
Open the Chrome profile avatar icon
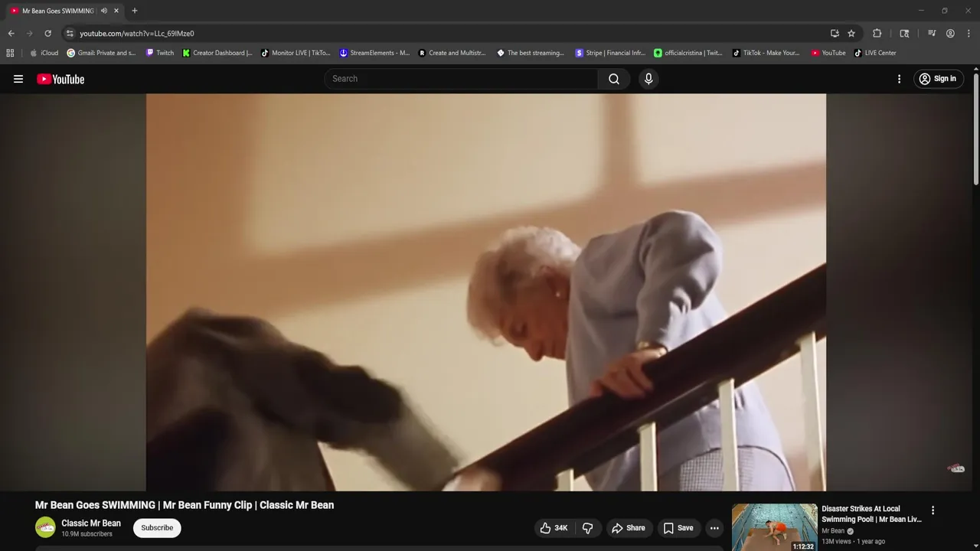click(x=950, y=34)
